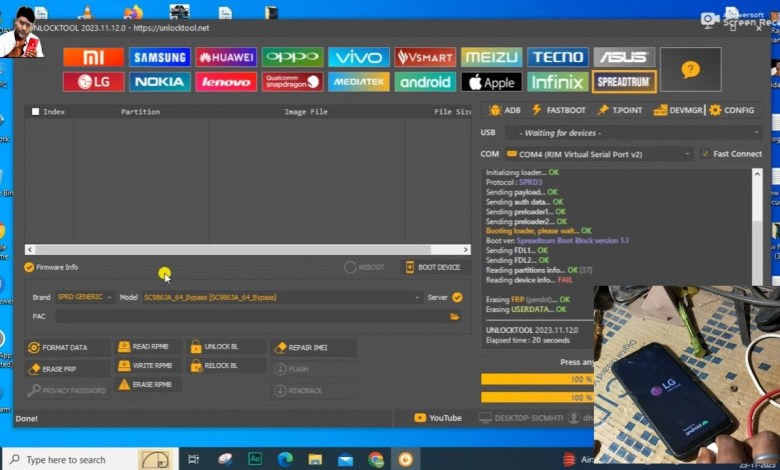Open the ADB tab
The height and width of the screenshot is (470, 780).
[505, 110]
